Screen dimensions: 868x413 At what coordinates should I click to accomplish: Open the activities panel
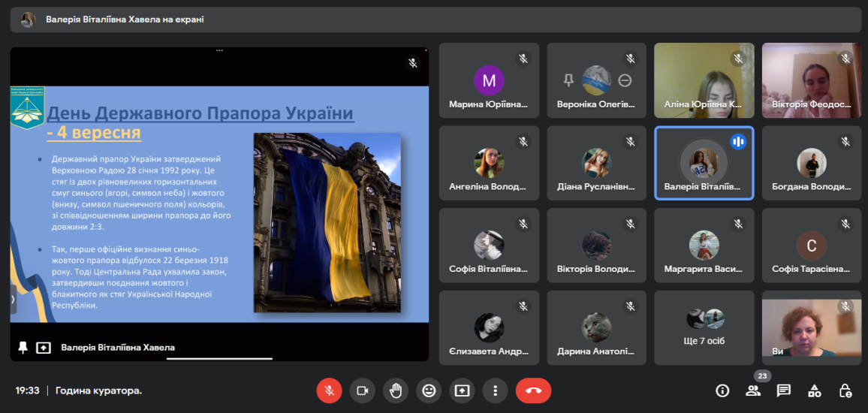pyautogui.click(x=815, y=390)
